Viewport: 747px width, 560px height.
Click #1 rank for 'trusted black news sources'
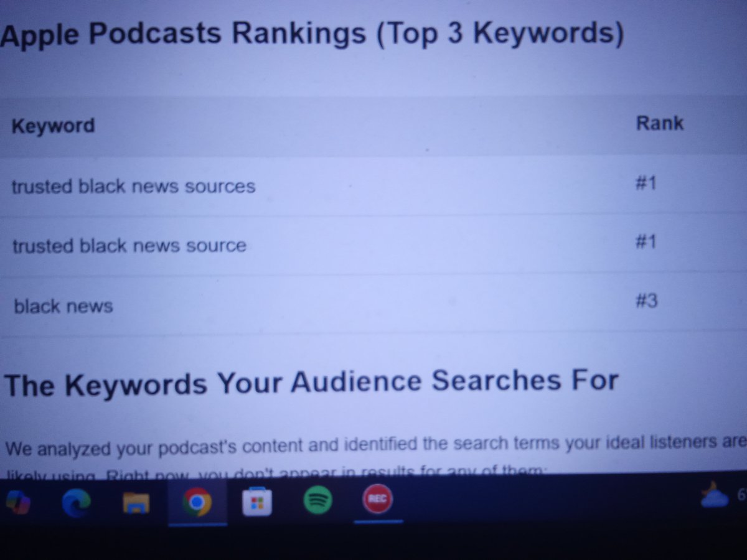(x=646, y=184)
